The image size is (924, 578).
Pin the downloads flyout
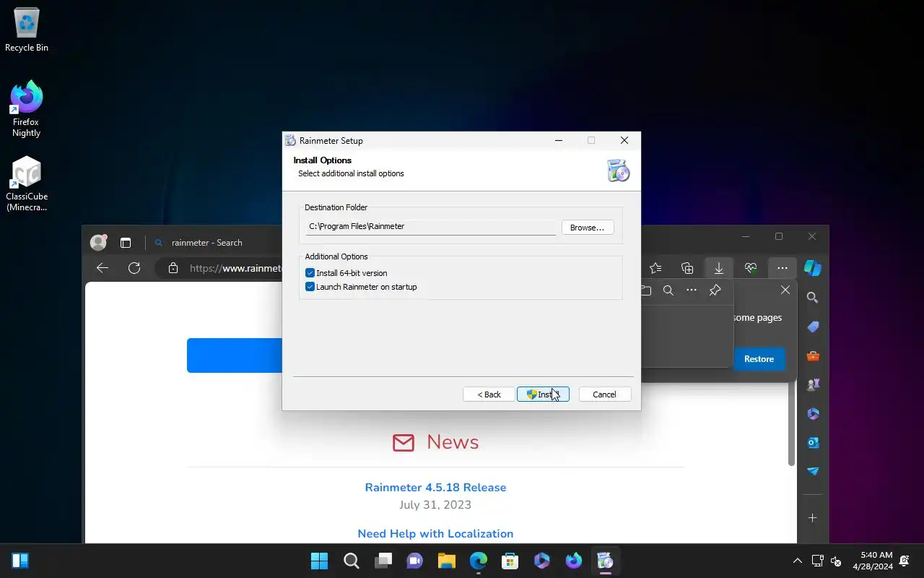point(715,290)
